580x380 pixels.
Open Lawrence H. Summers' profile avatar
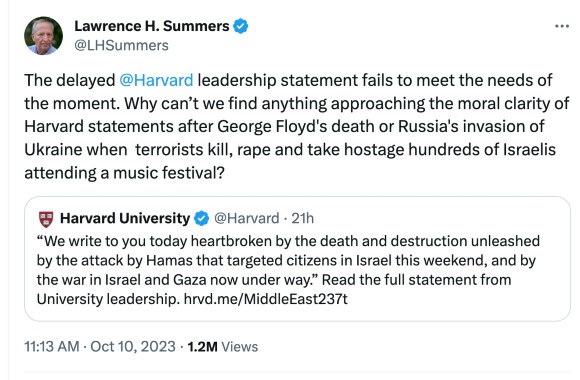coord(43,36)
